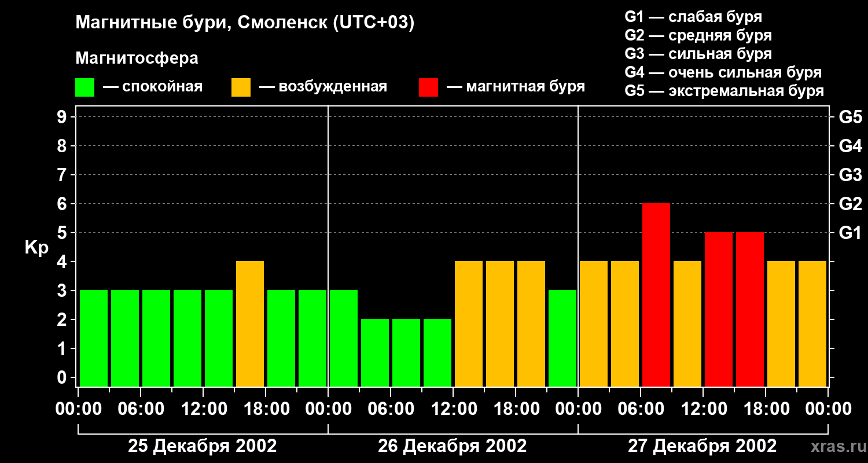Click the first 06:00 time axis label
Screen dimensions: 868x463
[x=141, y=409]
